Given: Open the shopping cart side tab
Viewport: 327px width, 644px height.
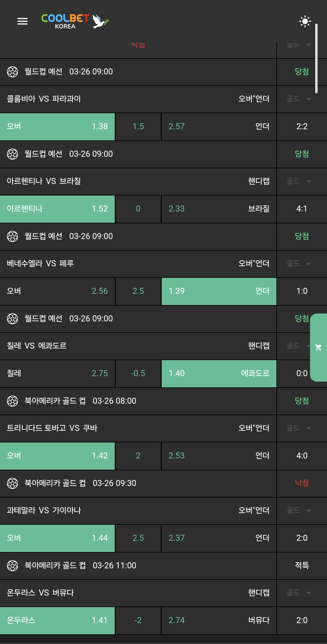Looking at the screenshot, I should point(319,347).
